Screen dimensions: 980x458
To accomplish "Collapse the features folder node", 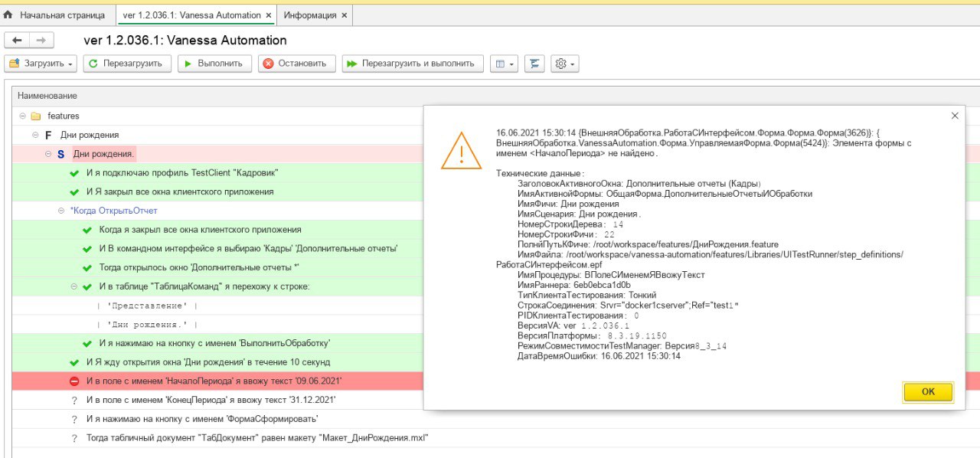I will pyautogui.click(x=22, y=116).
